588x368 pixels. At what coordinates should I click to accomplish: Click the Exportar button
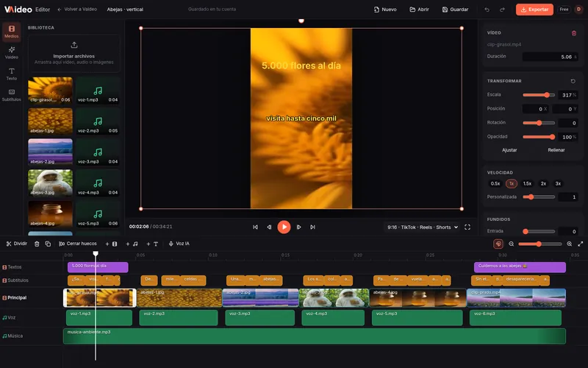[534, 10]
